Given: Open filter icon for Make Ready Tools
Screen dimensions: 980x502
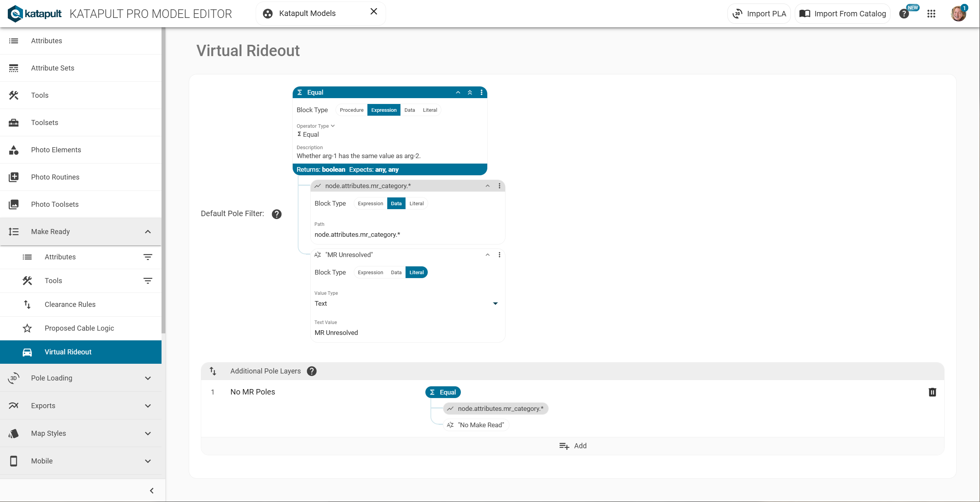Looking at the screenshot, I should pyautogui.click(x=148, y=281).
